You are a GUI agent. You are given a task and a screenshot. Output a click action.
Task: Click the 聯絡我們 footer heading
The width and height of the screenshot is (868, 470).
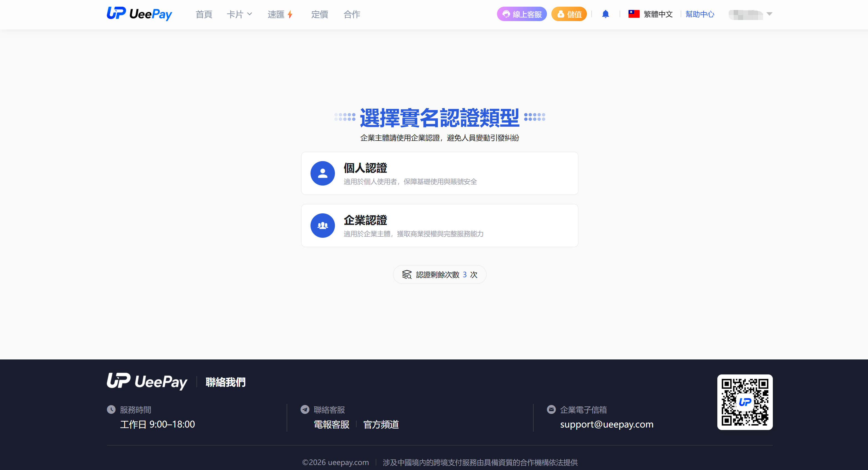(225, 382)
